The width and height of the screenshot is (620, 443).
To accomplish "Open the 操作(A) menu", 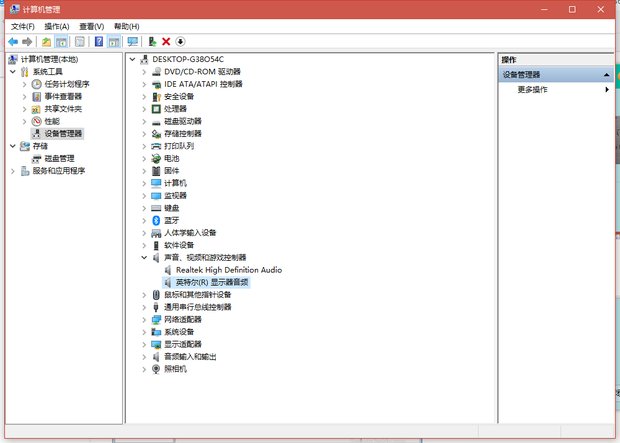I will [x=56, y=26].
